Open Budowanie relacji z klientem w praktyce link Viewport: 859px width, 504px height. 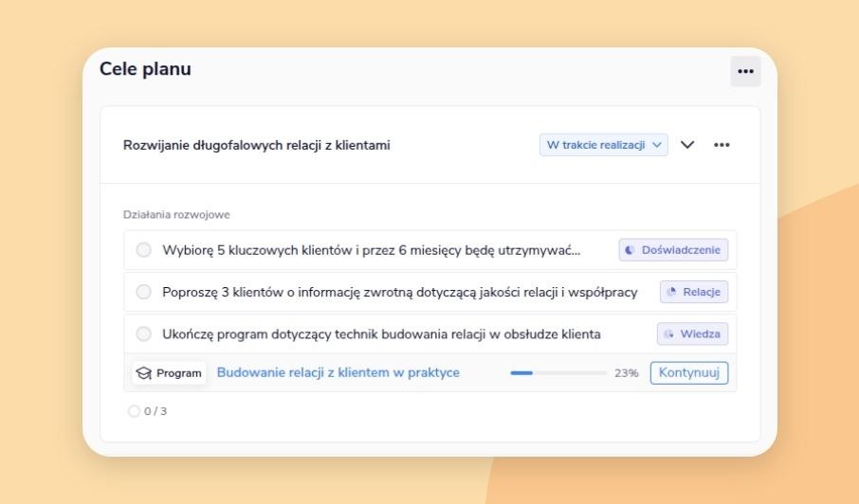338,372
